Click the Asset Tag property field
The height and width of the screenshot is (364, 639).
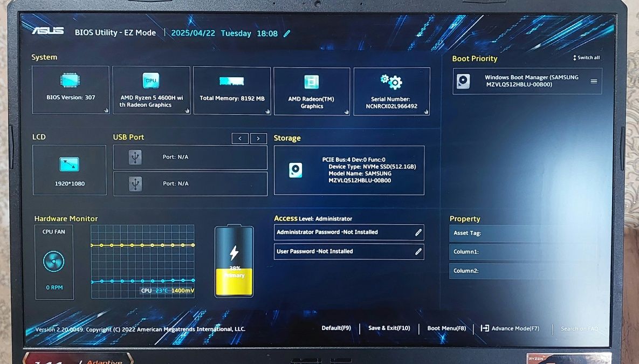pos(523,233)
